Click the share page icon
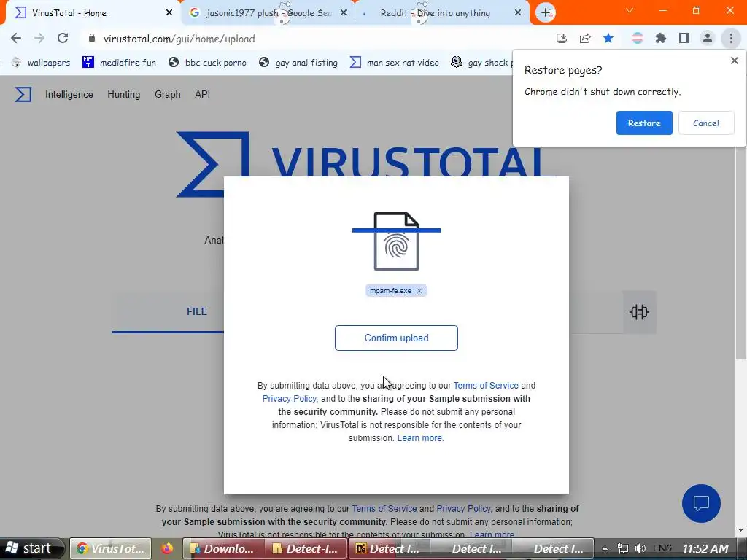 coord(585,39)
